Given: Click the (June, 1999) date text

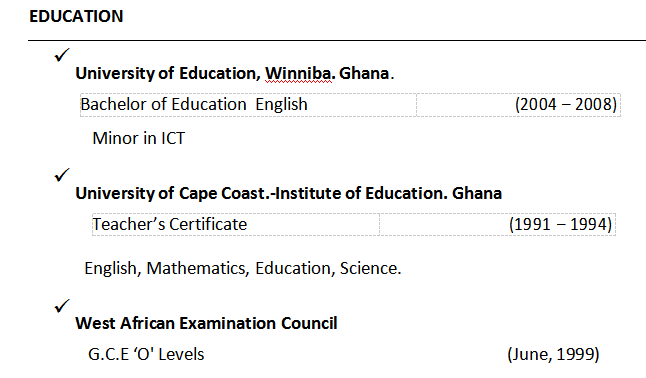Looking at the screenshot, I should (553, 355).
